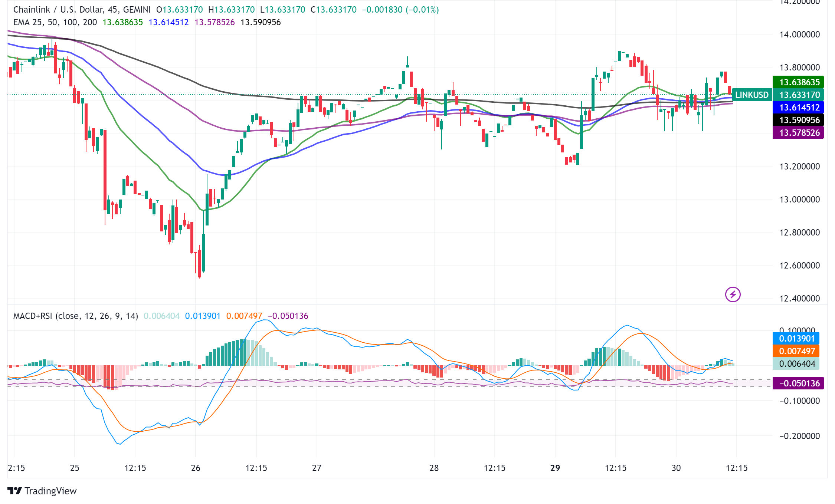Click the date 28 on time axis
835x504 pixels.
click(434, 468)
